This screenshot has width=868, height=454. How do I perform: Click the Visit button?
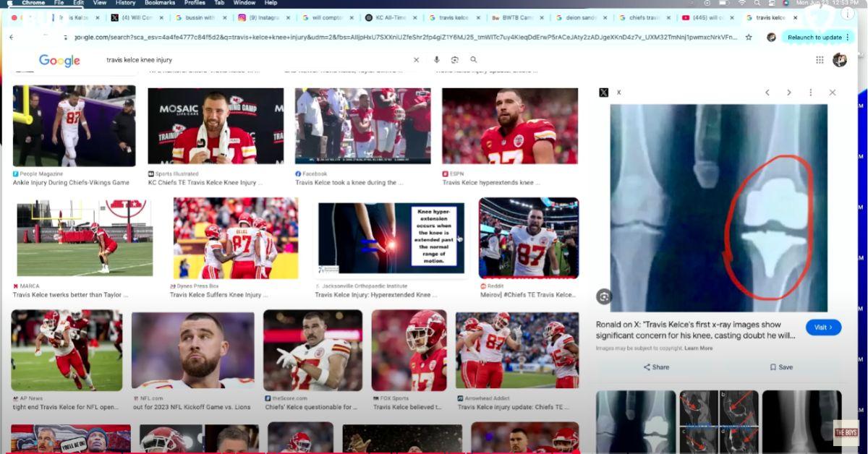[823, 327]
